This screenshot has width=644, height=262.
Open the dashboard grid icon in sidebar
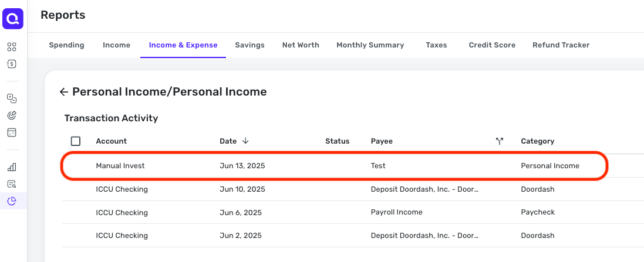[x=12, y=47]
